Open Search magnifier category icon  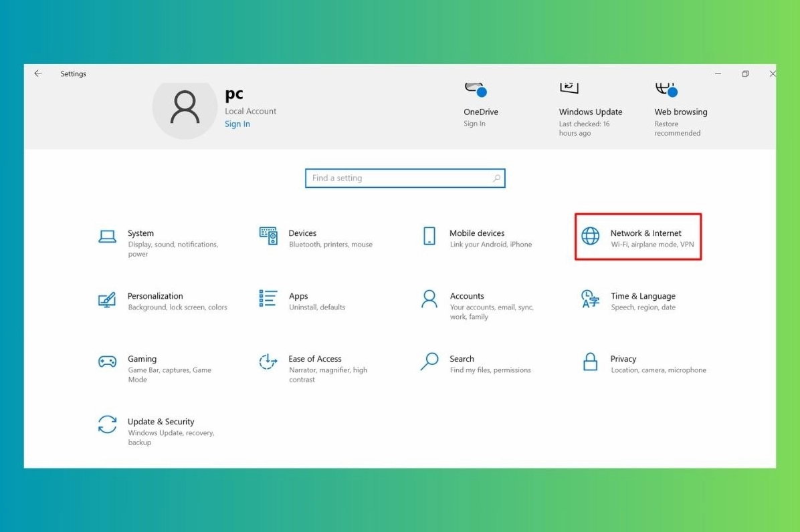[x=429, y=362]
